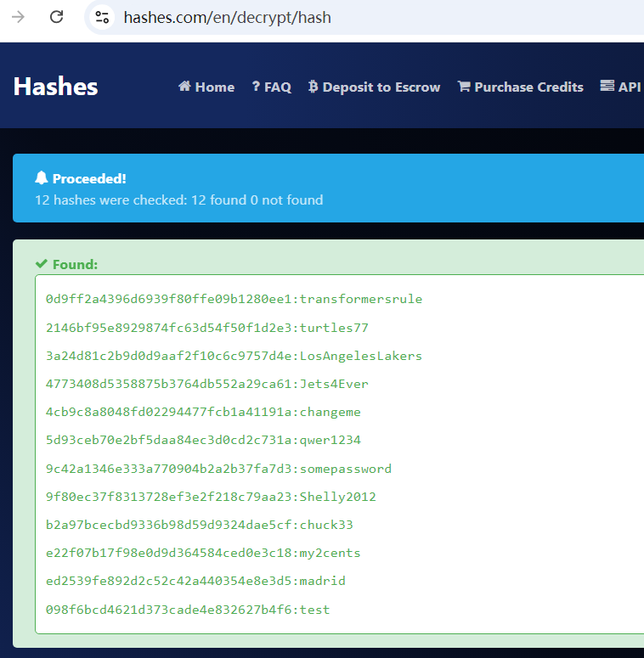Select the Jets4Ever result line

tap(207, 384)
